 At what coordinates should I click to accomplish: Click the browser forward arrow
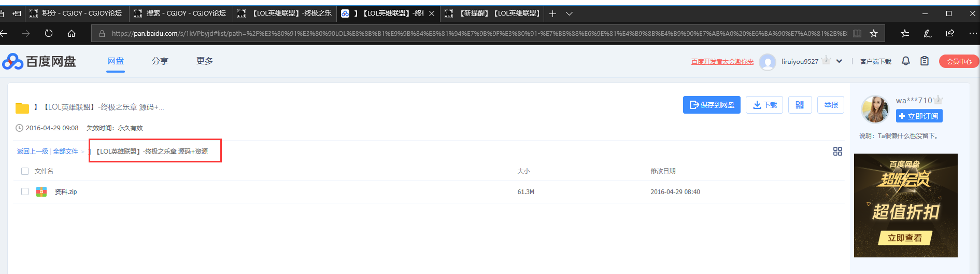pos(26,33)
